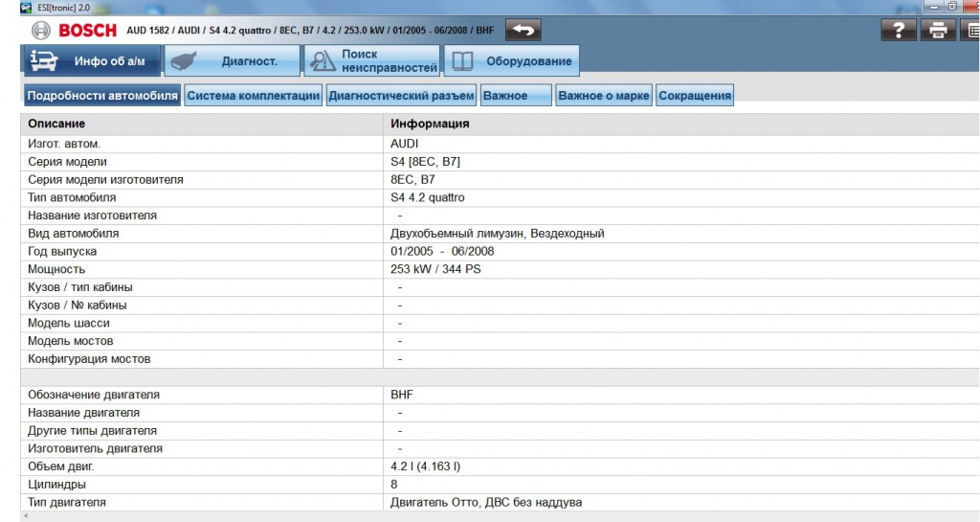Open the Сокращения subtab

click(x=695, y=96)
